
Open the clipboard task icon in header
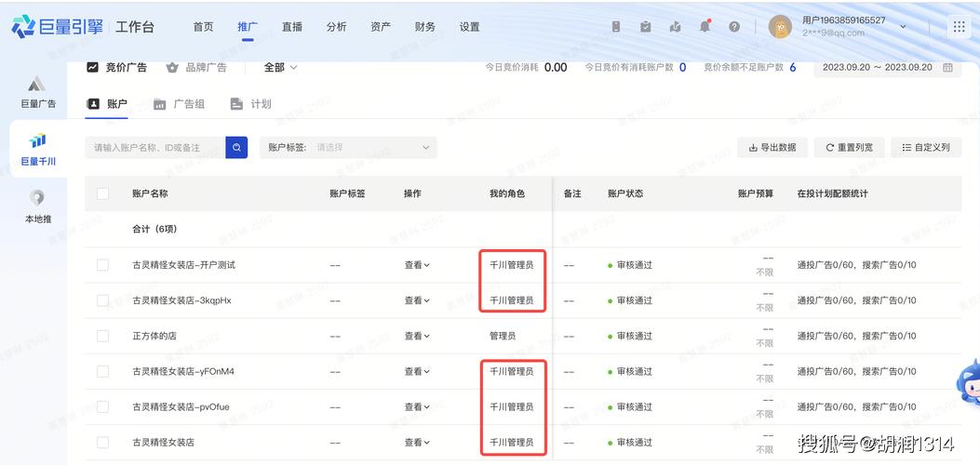[646, 27]
